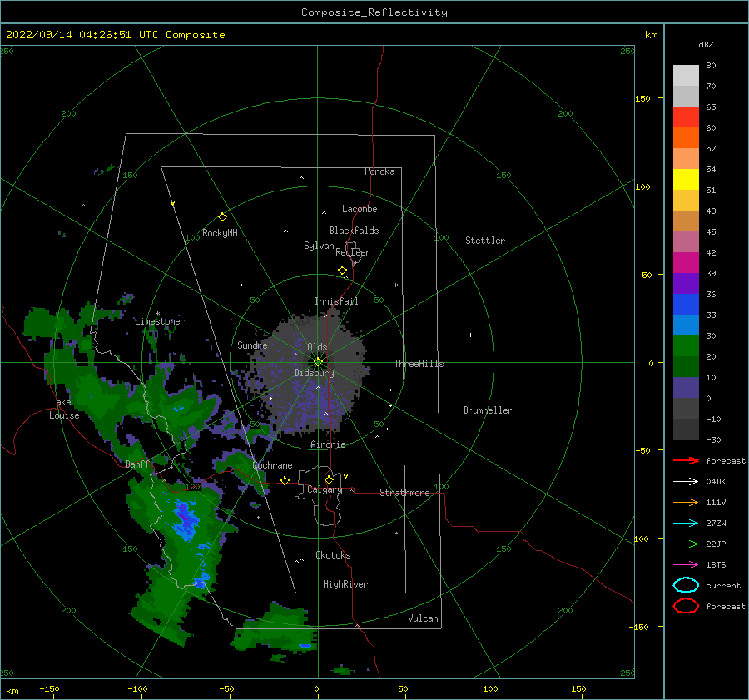Click the Ponoka town label
The image size is (749, 700).
[379, 171]
